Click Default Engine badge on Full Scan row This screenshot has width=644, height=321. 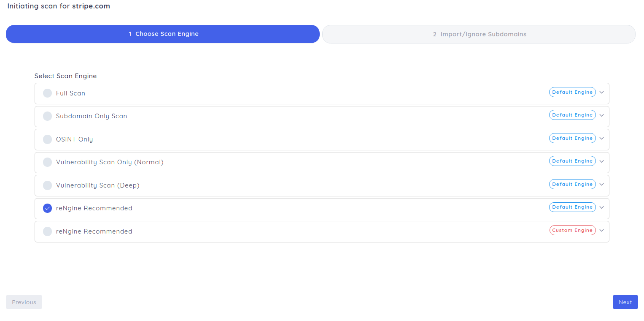click(x=572, y=92)
